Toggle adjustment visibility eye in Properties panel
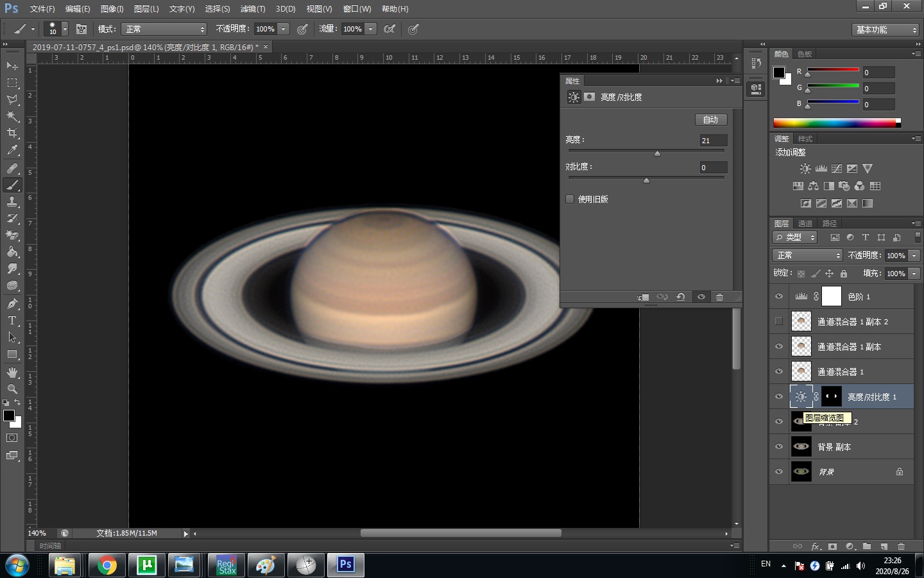This screenshot has height=578, width=924. 701,297
